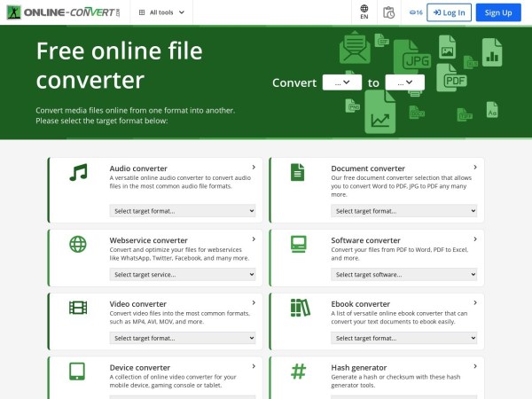Viewport: 532px width, 399px height.
Task: Click the Software converter monitor icon
Action: (299, 244)
